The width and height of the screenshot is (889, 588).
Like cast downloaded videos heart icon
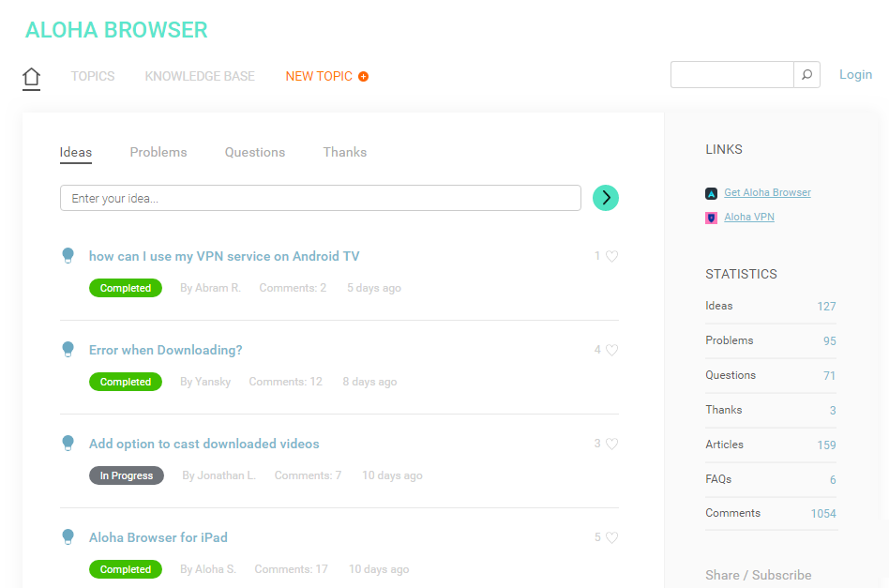611,444
